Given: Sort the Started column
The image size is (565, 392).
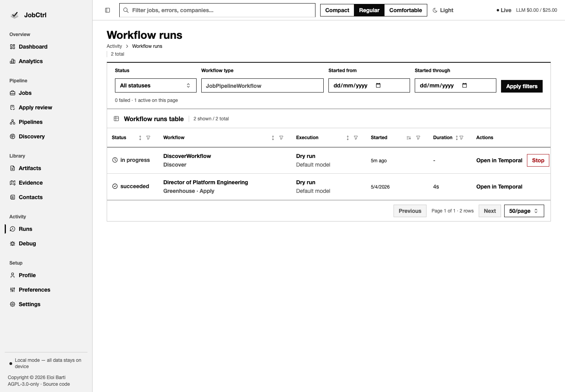Looking at the screenshot, I should pyautogui.click(x=408, y=138).
